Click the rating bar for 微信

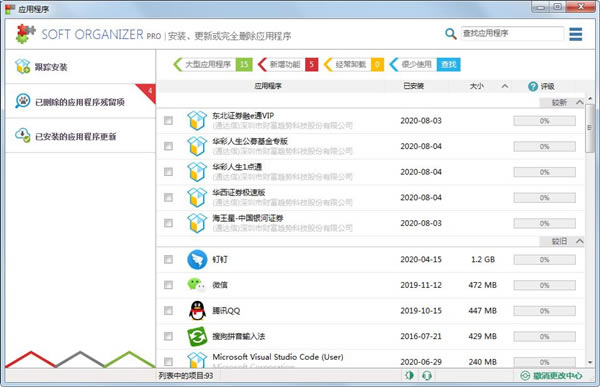click(545, 285)
